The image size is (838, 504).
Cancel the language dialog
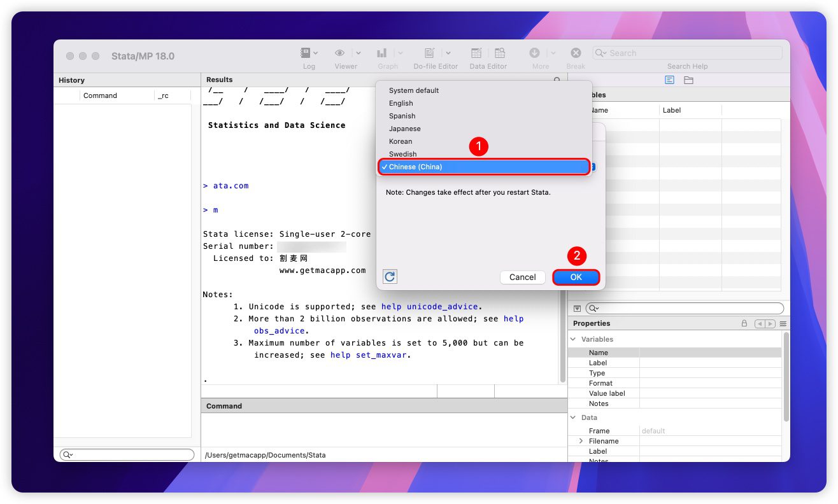[x=522, y=277]
